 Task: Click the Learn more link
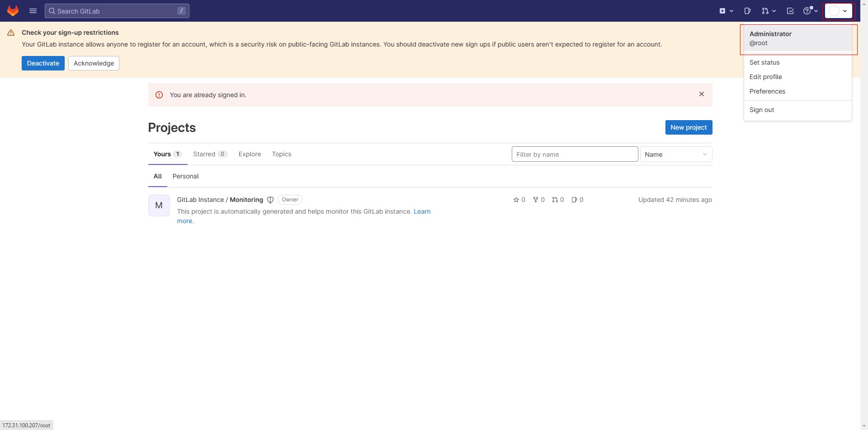coord(422,211)
